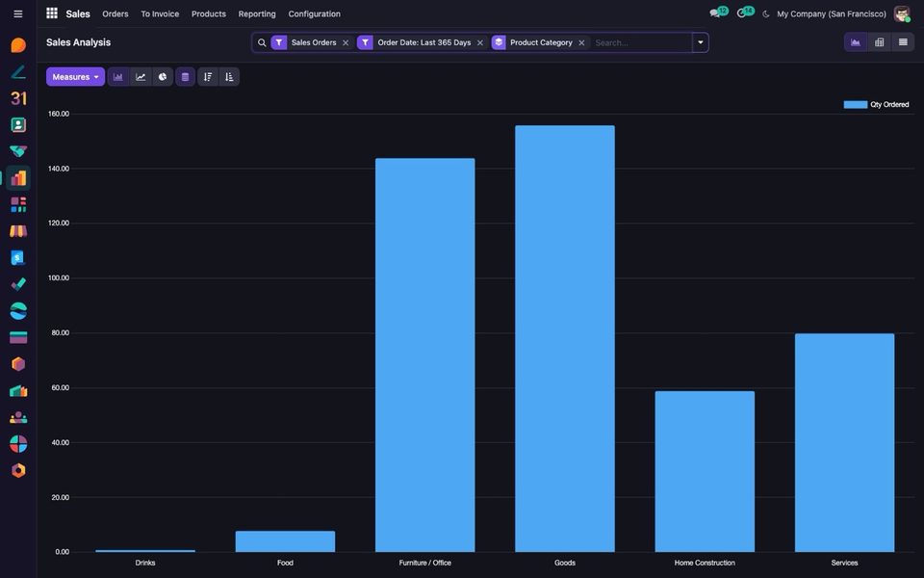Click the blue Qty Ordered legend swatch
This screenshot has height=578, width=924.
[x=855, y=104]
